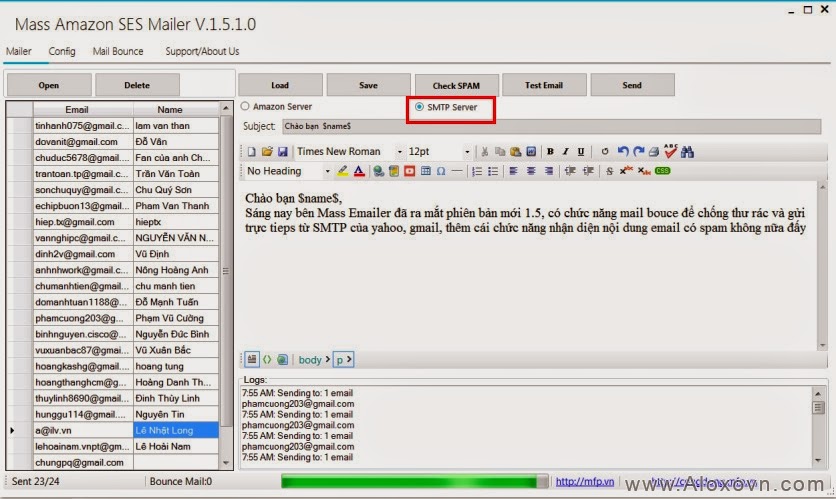Toggle italic formatting
Image resolution: width=836 pixels, height=499 pixels.
click(x=565, y=152)
